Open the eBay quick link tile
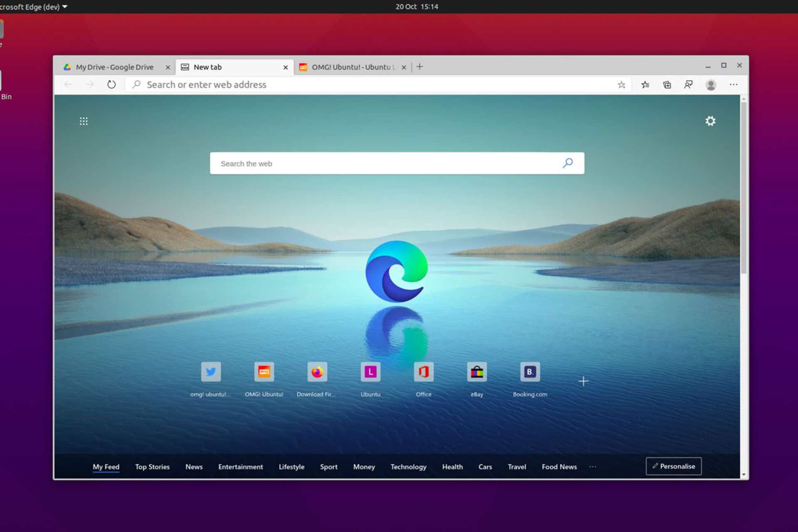 tap(477, 372)
